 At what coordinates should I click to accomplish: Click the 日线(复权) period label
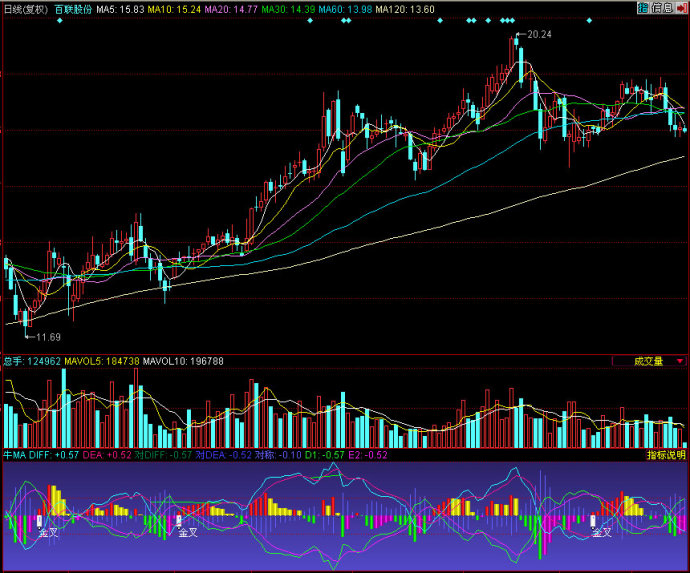(x=26, y=9)
